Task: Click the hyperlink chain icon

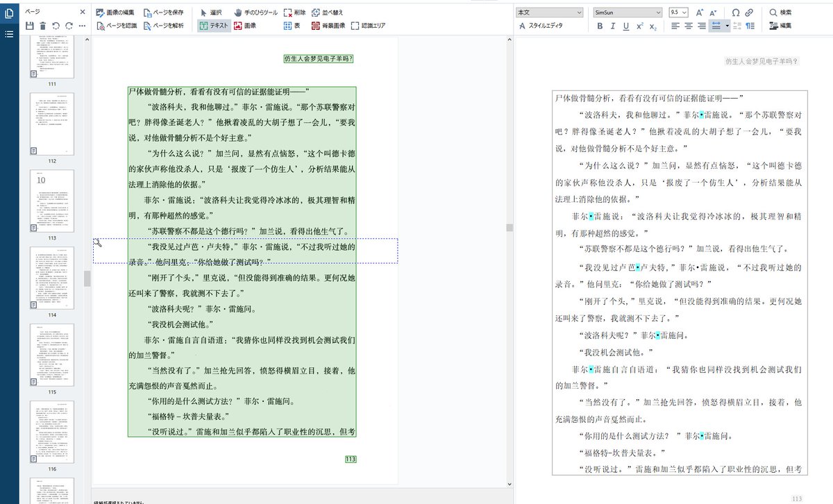Action: (749, 12)
